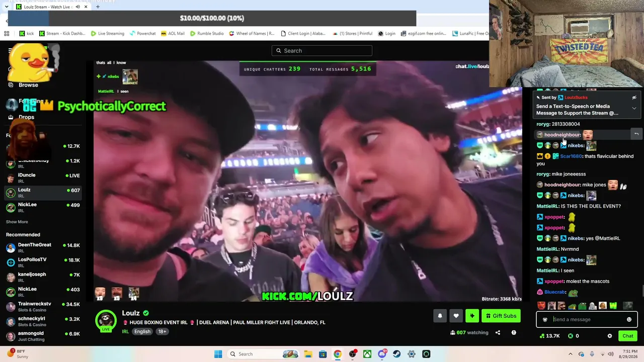Viewport: 644px width, 362px height.
Task: Open the Stream - Kick Dashboard bookmark
Action: tap(61, 34)
